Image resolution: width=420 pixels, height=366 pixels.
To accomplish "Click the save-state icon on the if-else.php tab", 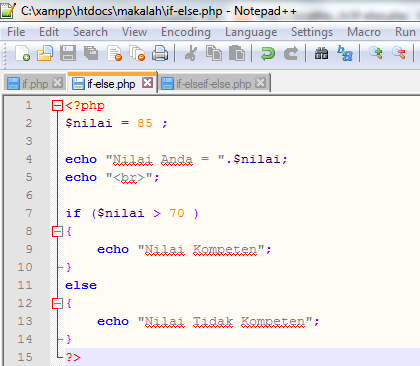I will click(78, 83).
